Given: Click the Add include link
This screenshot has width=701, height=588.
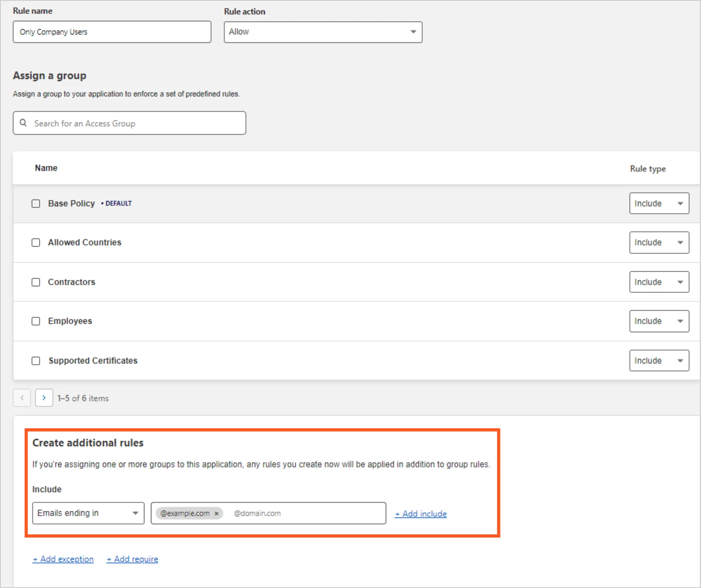Looking at the screenshot, I should pos(420,514).
